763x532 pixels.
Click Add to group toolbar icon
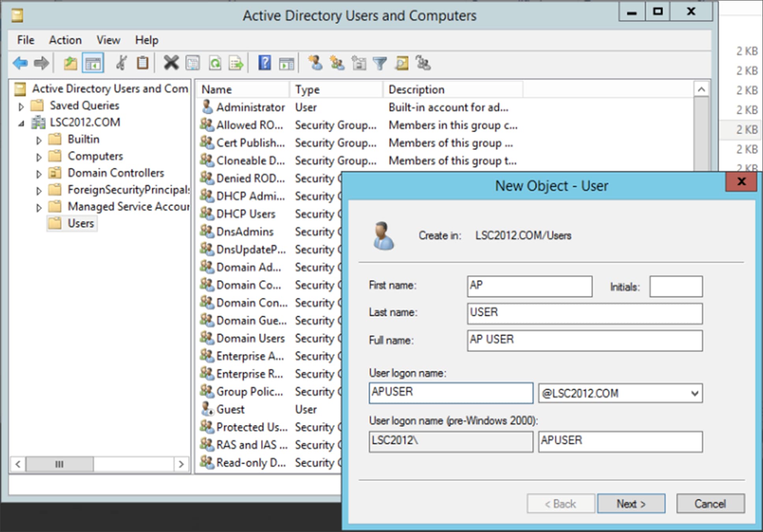(423, 63)
